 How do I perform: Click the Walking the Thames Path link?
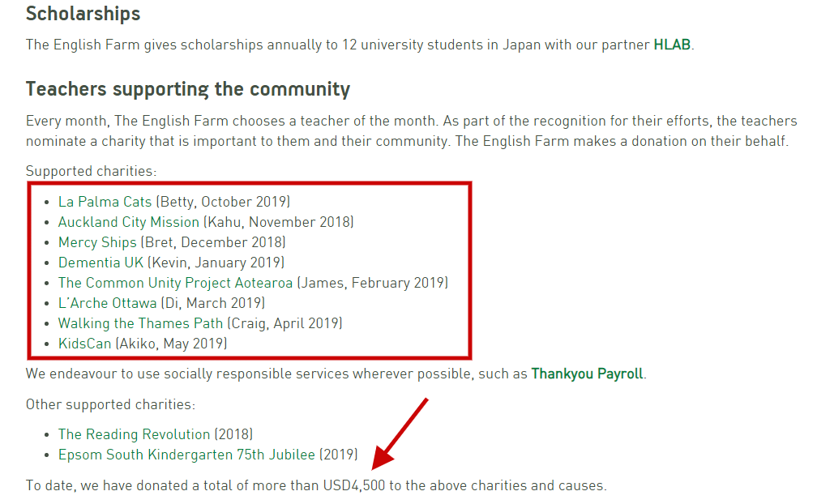tap(140, 323)
